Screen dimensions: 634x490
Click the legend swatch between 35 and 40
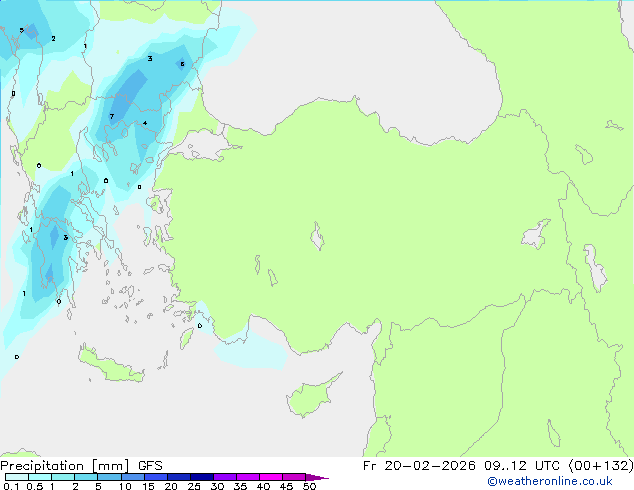[247, 477]
